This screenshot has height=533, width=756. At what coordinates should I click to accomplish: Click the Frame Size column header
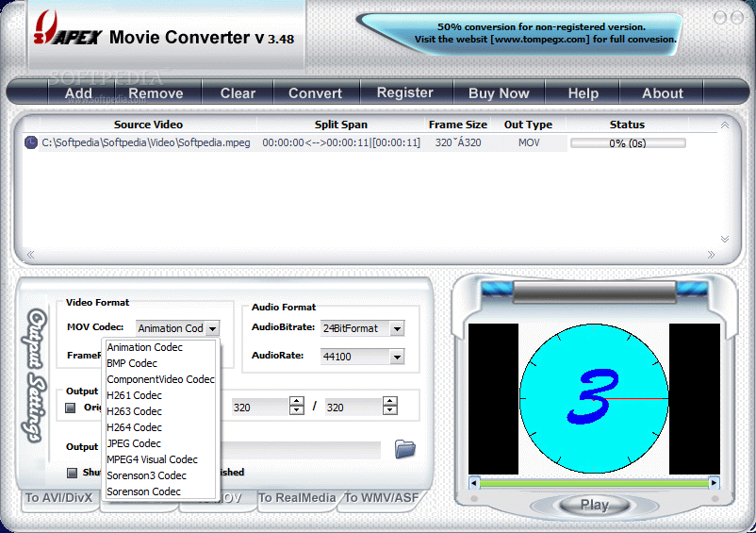coord(457,125)
